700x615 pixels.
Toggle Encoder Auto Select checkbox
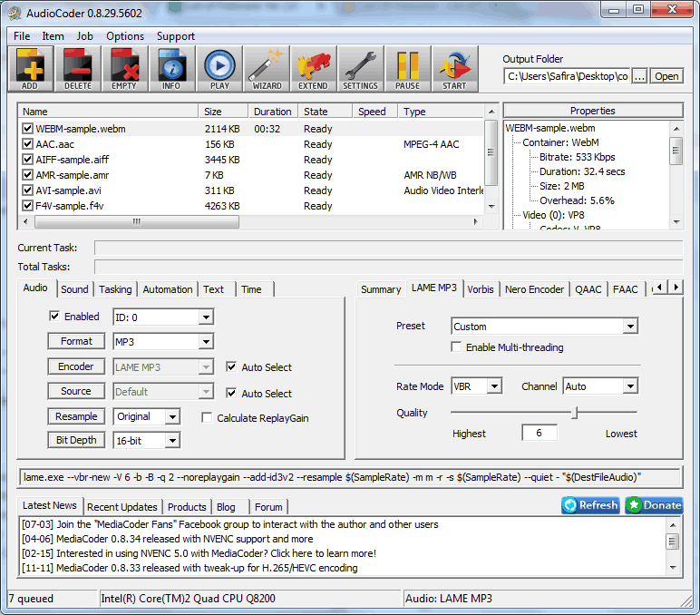click(231, 367)
